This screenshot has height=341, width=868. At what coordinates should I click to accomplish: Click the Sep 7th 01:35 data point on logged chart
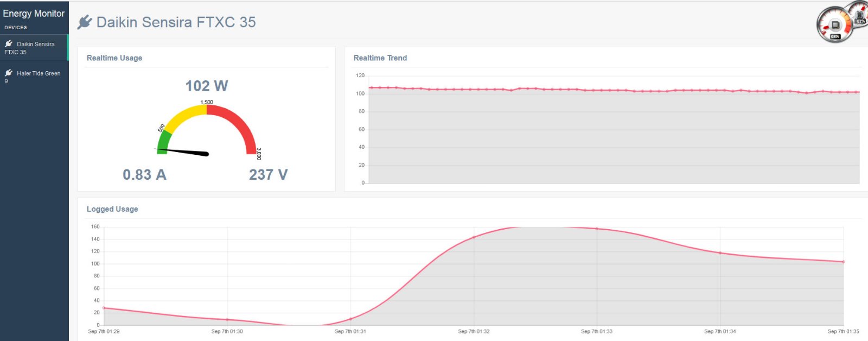(843, 262)
